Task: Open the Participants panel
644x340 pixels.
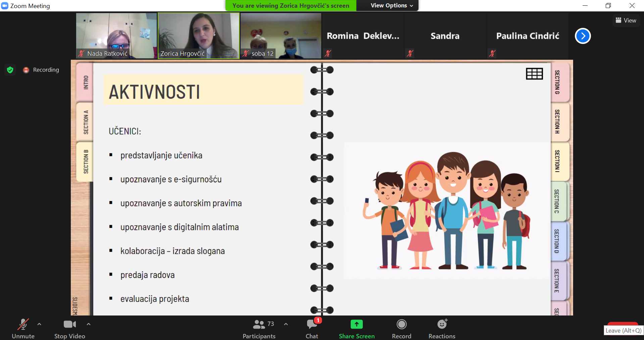Action: coord(259,329)
